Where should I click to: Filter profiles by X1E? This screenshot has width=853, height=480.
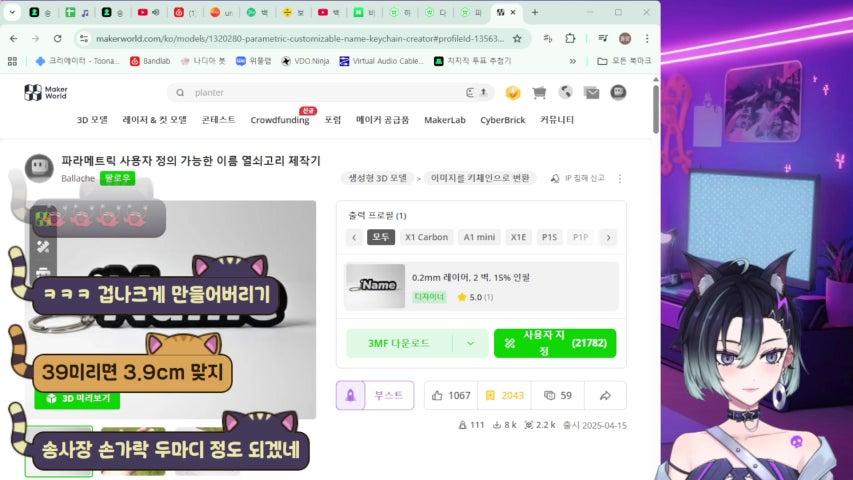click(518, 237)
